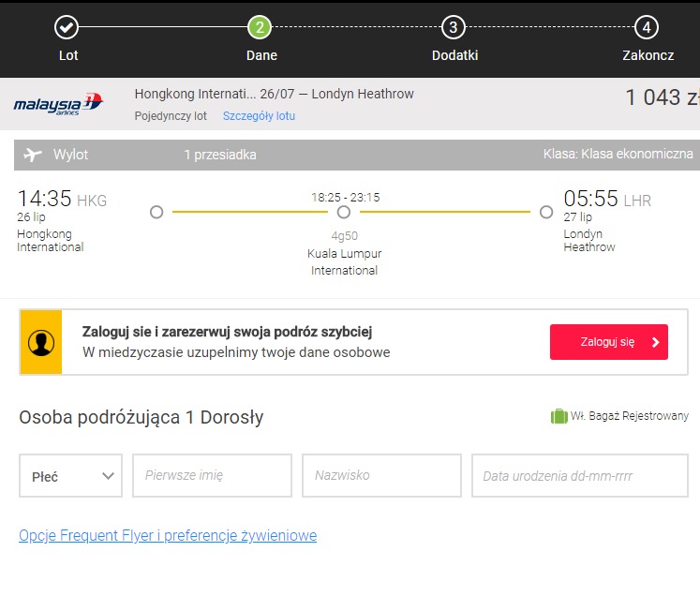This screenshot has width=700, height=596.
Task: Click the Kuala Lumpur stopover circle
Action: (x=344, y=212)
